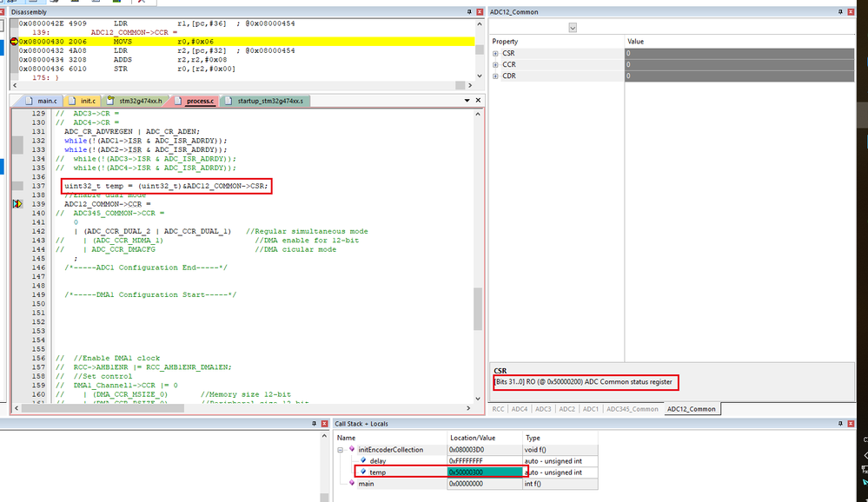Click the Location/Value column header

485,438
